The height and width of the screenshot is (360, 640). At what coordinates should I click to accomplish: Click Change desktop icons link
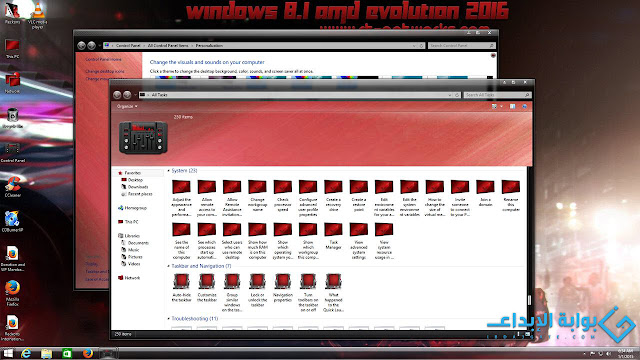click(x=105, y=71)
